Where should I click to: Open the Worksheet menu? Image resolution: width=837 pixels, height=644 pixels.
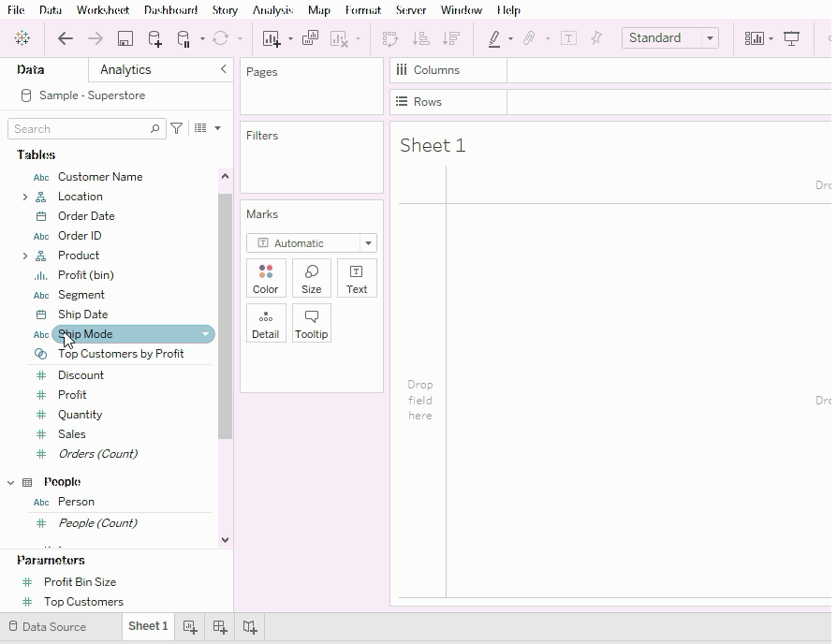102,10
